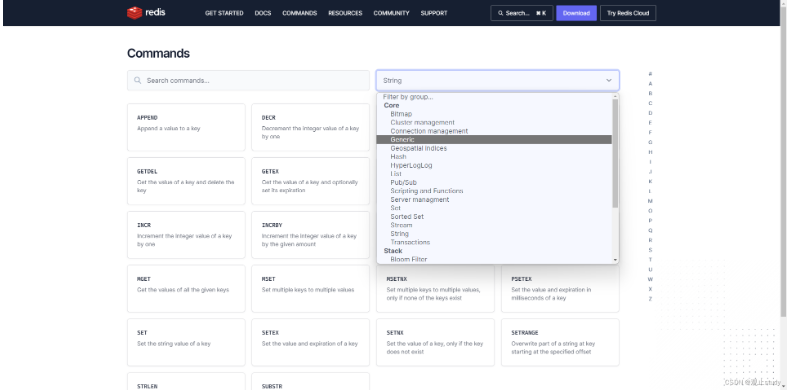Focus the Search commands input field

[x=248, y=80]
